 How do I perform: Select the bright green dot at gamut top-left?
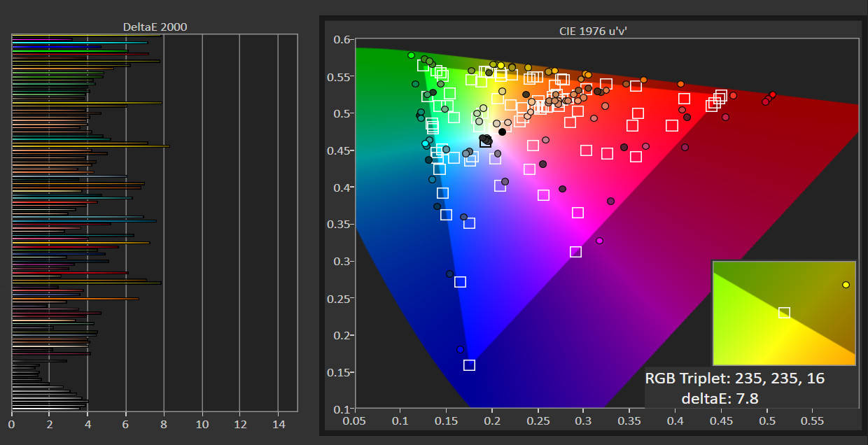[411, 55]
